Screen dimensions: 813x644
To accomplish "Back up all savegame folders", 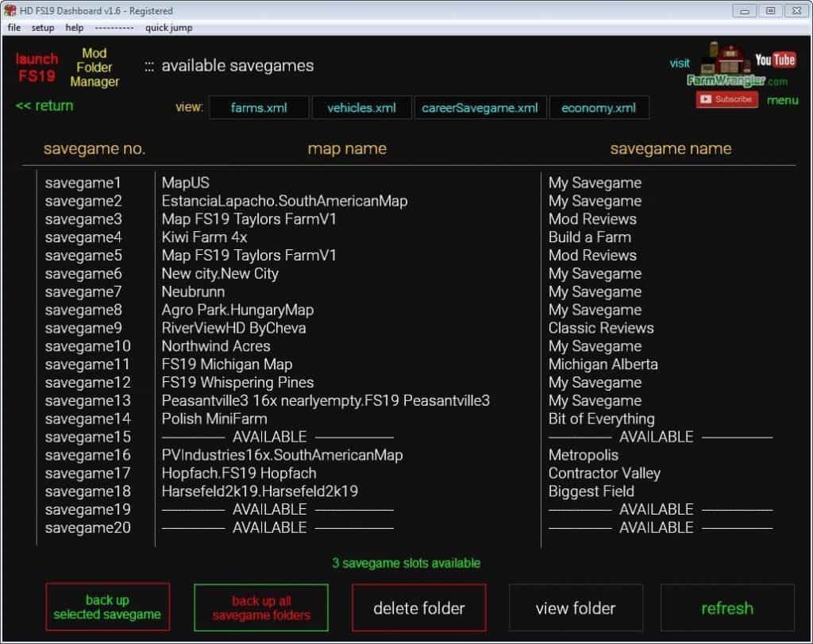I will (x=261, y=607).
